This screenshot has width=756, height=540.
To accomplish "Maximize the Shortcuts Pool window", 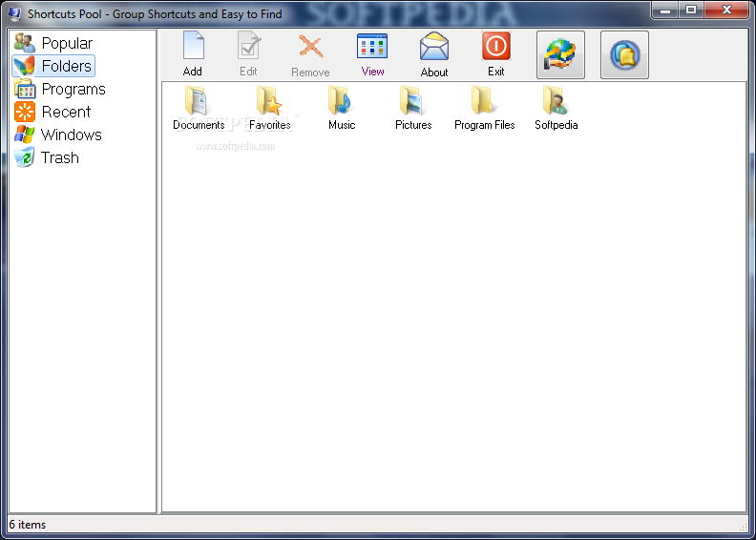I will [x=691, y=10].
